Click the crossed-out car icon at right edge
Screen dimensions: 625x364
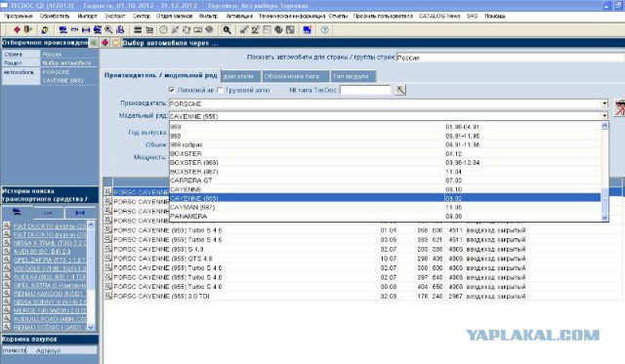620,108
